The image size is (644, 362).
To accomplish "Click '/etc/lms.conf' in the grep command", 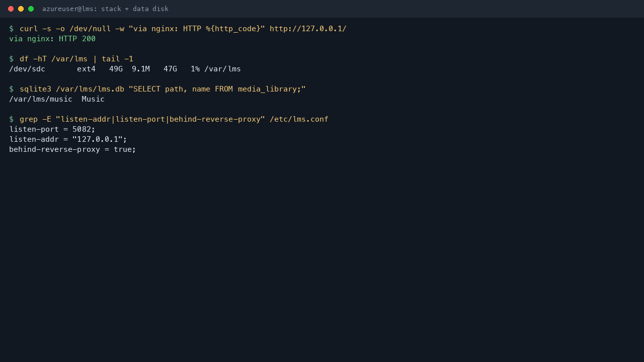I will click(x=299, y=119).
